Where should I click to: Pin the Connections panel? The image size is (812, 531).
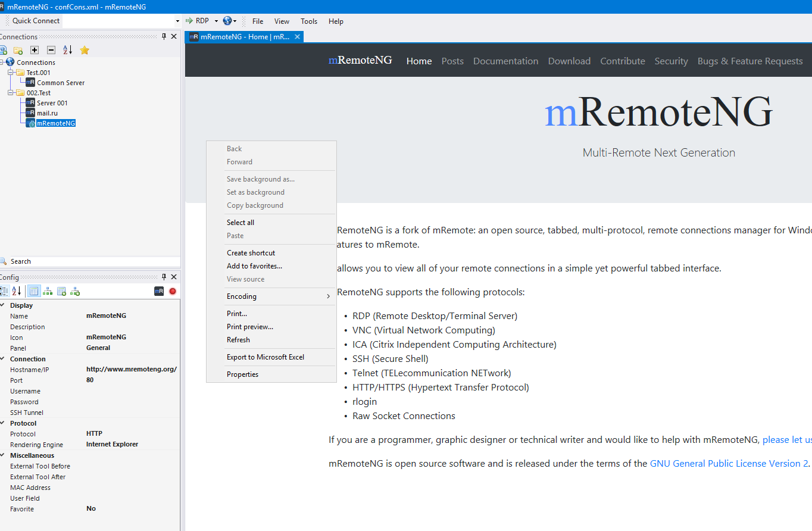pyautogui.click(x=164, y=36)
